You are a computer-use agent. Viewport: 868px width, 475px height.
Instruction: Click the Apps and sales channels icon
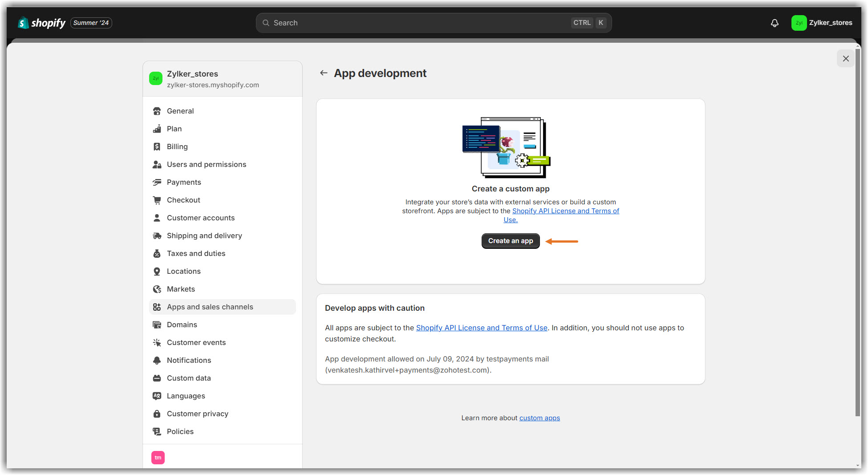tap(157, 307)
